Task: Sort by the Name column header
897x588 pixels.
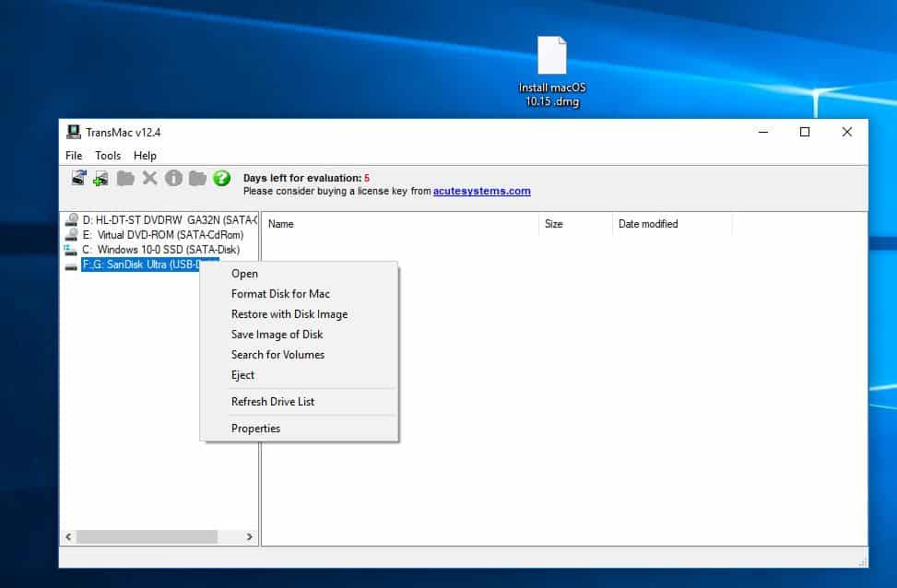Action: [x=400, y=224]
